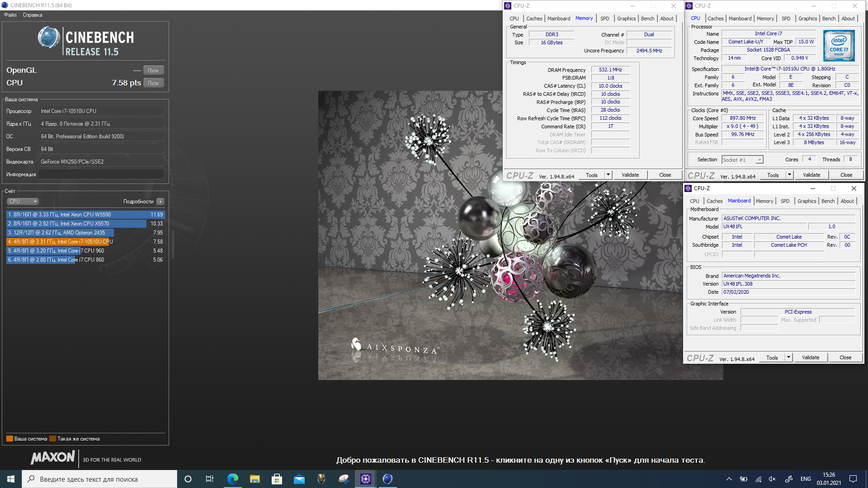This screenshot has height=488, width=868.
Task: Switch to Caches tab in Memory CPU-Z window
Action: tap(534, 19)
